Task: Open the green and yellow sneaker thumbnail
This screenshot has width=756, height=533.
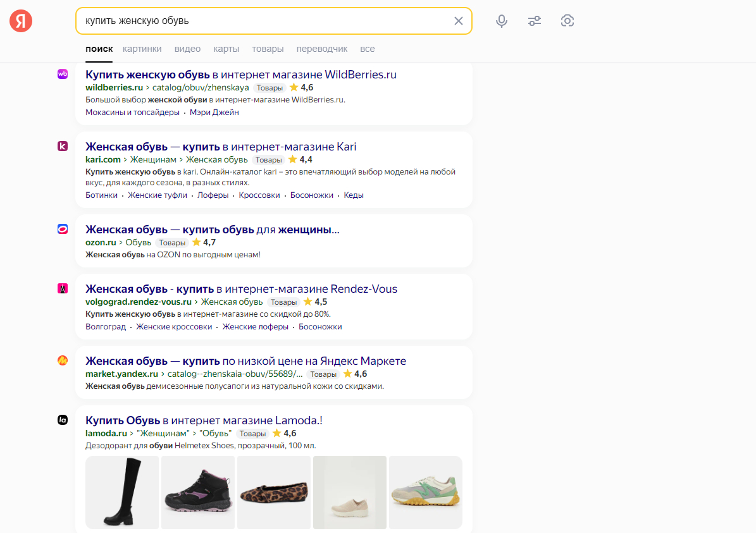Action: click(x=426, y=493)
